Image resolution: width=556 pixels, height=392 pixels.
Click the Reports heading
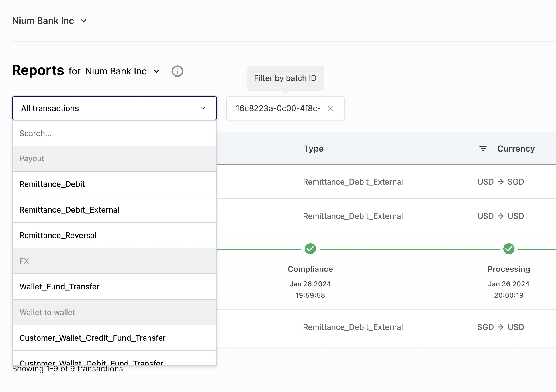click(38, 70)
